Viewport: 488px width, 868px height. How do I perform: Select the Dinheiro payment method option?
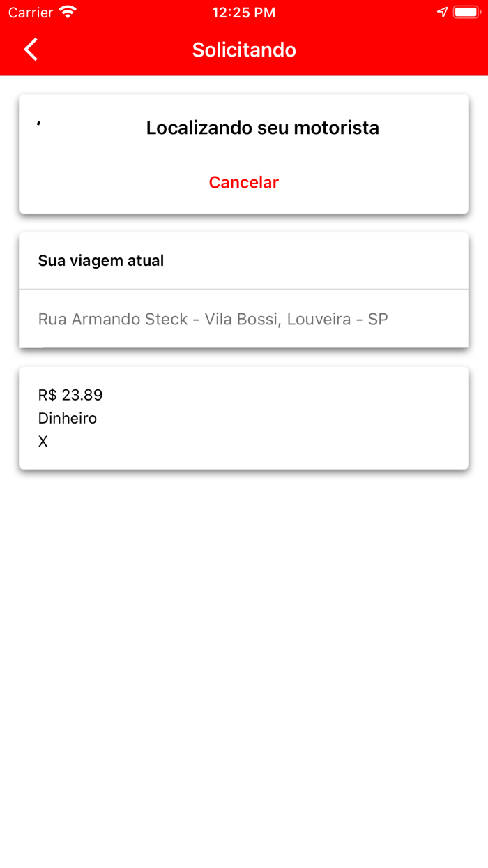click(x=68, y=418)
